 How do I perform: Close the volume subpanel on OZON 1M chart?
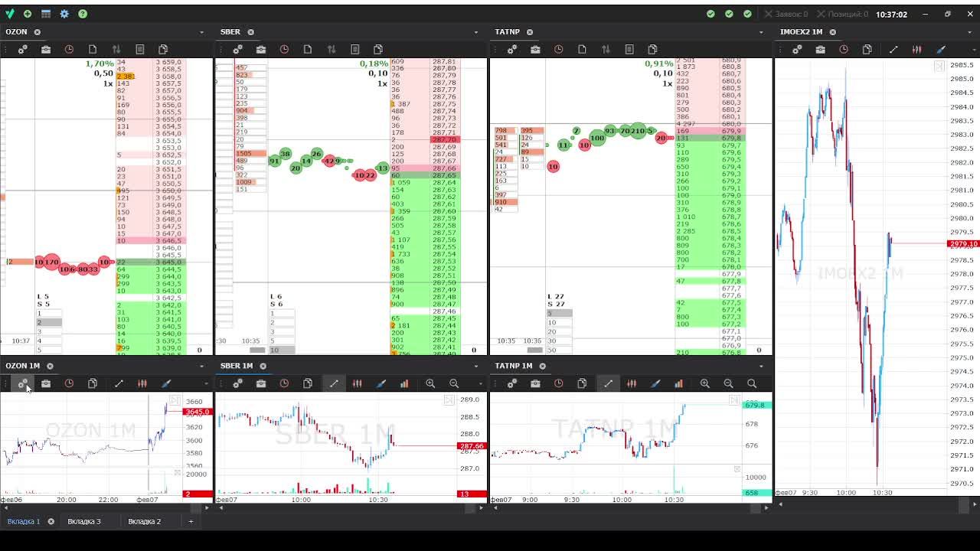(178, 472)
